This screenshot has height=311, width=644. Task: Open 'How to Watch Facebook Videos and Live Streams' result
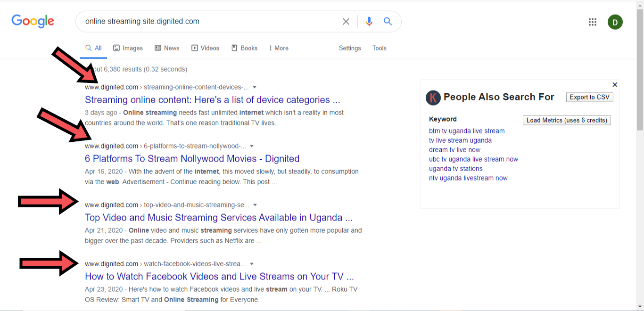(219, 277)
